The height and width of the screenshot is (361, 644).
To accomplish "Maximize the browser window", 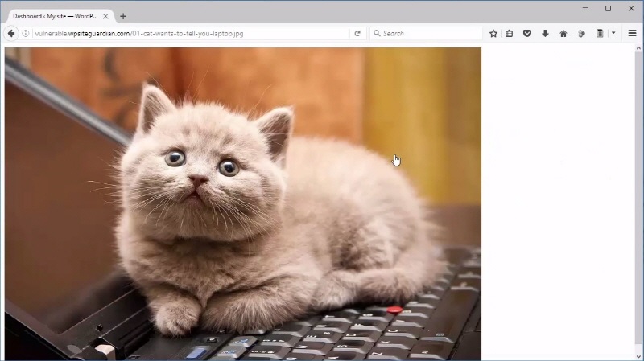I will click(x=609, y=8).
